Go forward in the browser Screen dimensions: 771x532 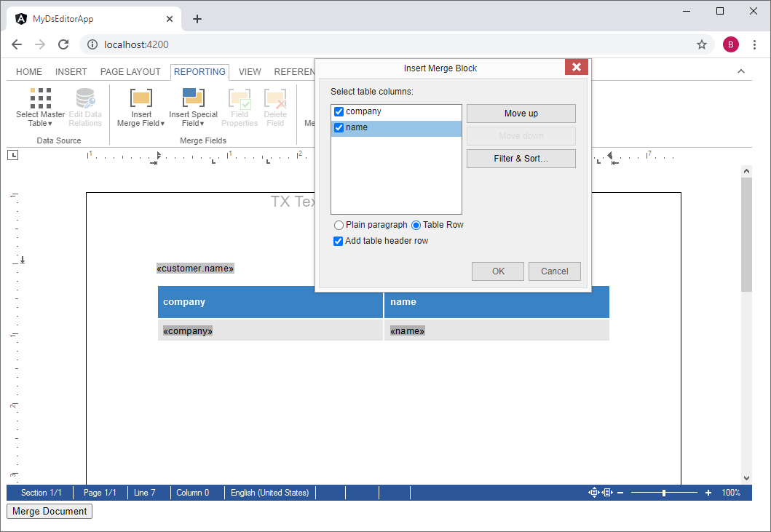click(40, 44)
